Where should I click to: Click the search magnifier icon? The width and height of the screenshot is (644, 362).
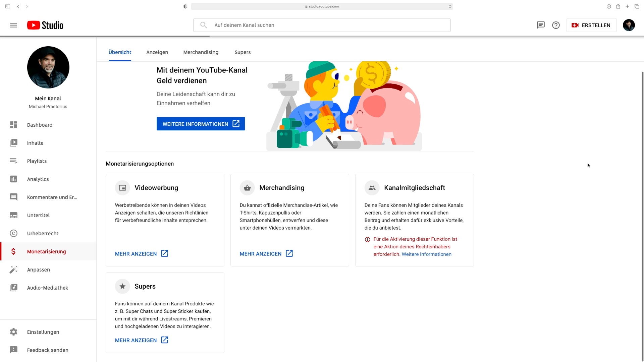204,25
